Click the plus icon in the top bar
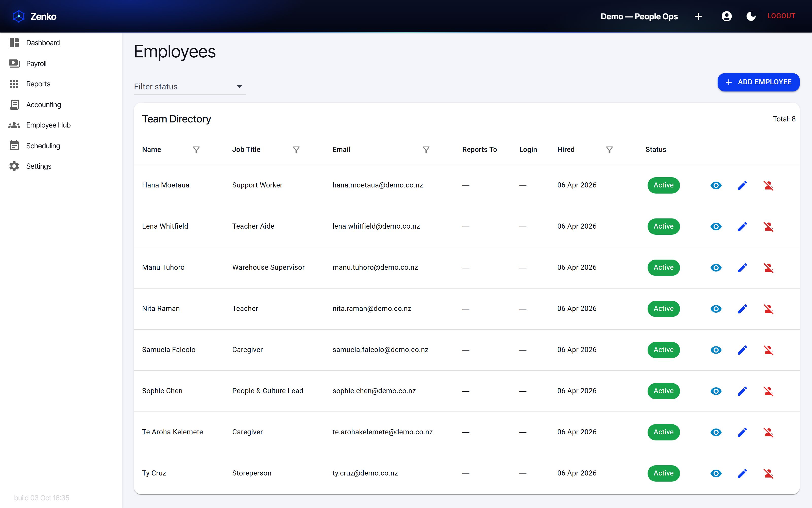The width and height of the screenshot is (812, 508). point(698,16)
